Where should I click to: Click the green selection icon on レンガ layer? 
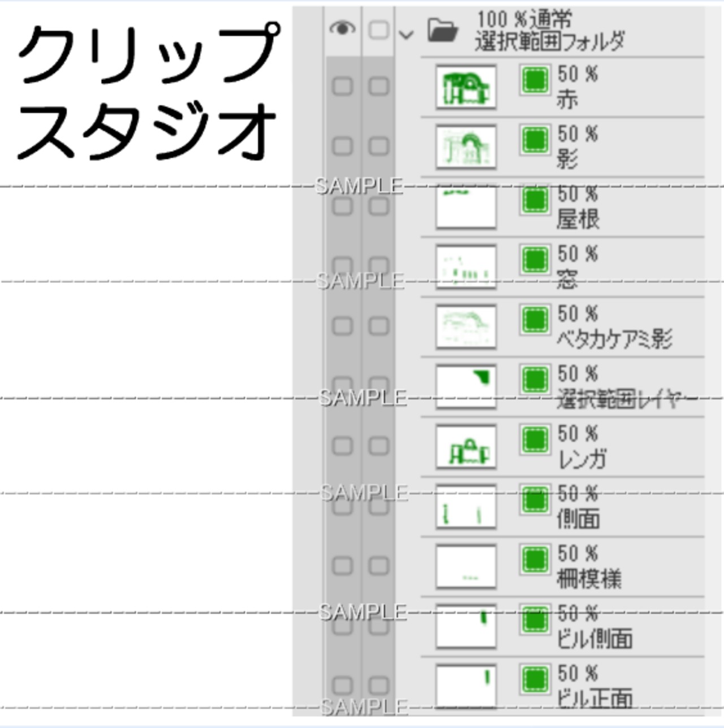pyautogui.click(x=535, y=440)
